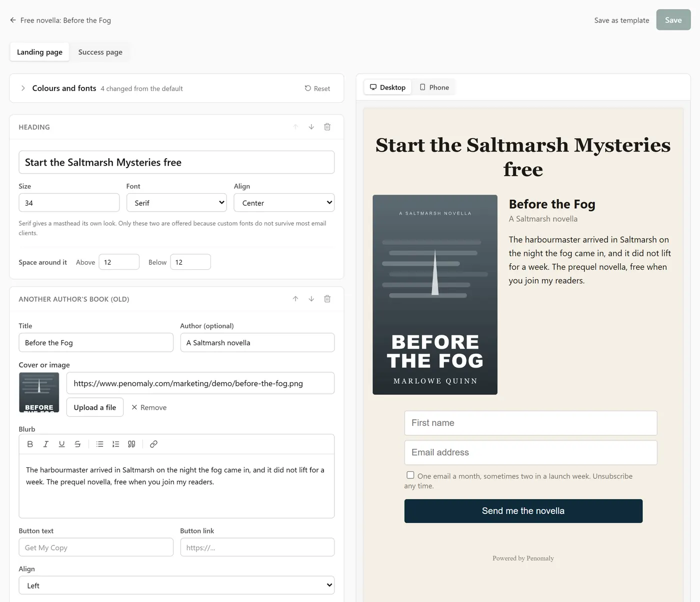The width and height of the screenshot is (700, 602).
Task: Click the heading Size field
Action: [x=69, y=203]
